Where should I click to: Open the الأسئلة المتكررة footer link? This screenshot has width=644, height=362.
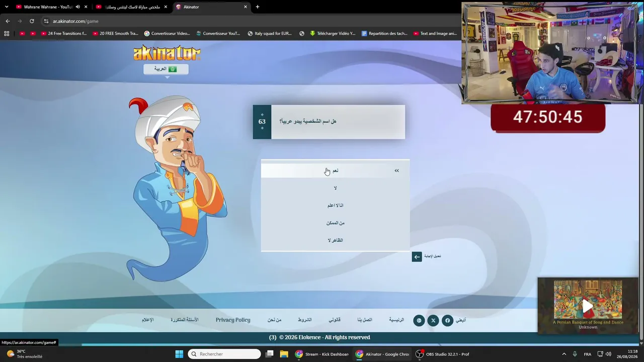click(184, 320)
